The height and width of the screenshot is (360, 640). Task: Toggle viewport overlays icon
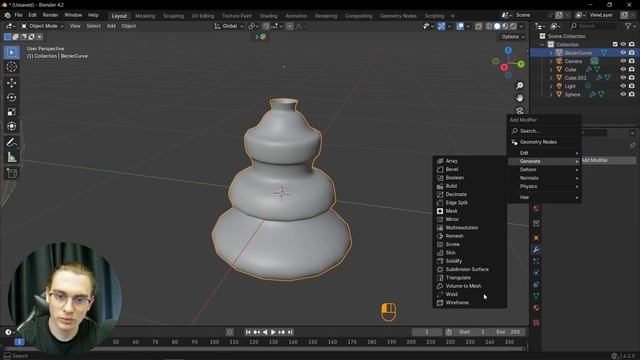point(460,26)
